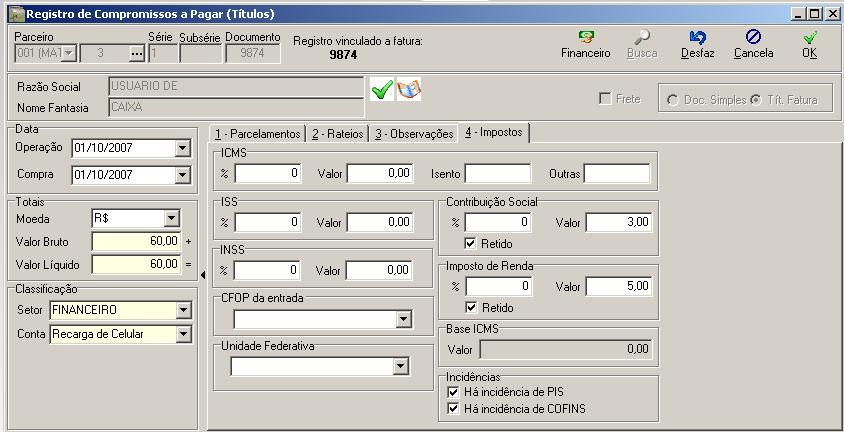The width and height of the screenshot is (844, 432).
Task: Click the small arrow panel collapse handle
Action: point(204,274)
